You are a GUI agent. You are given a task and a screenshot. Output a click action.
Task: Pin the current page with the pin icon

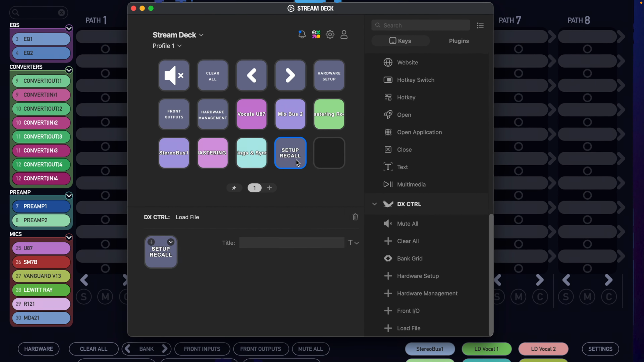click(x=234, y=188)
